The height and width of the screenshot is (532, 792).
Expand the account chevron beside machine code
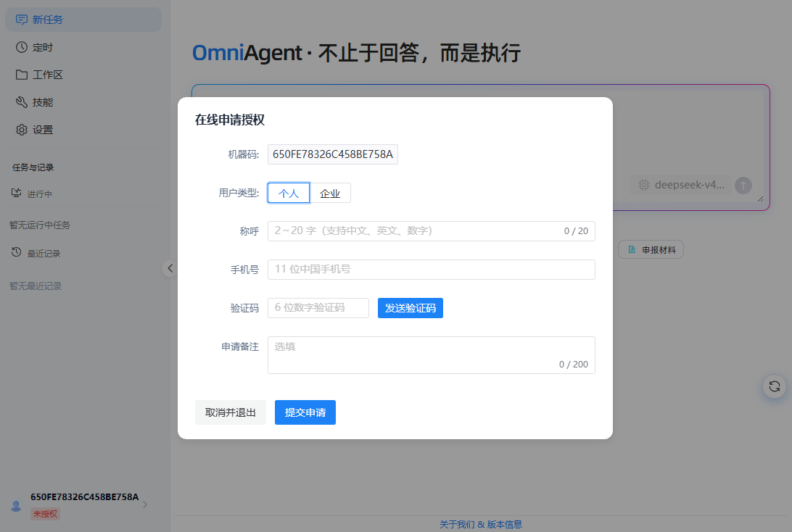[x=145, y=504]
